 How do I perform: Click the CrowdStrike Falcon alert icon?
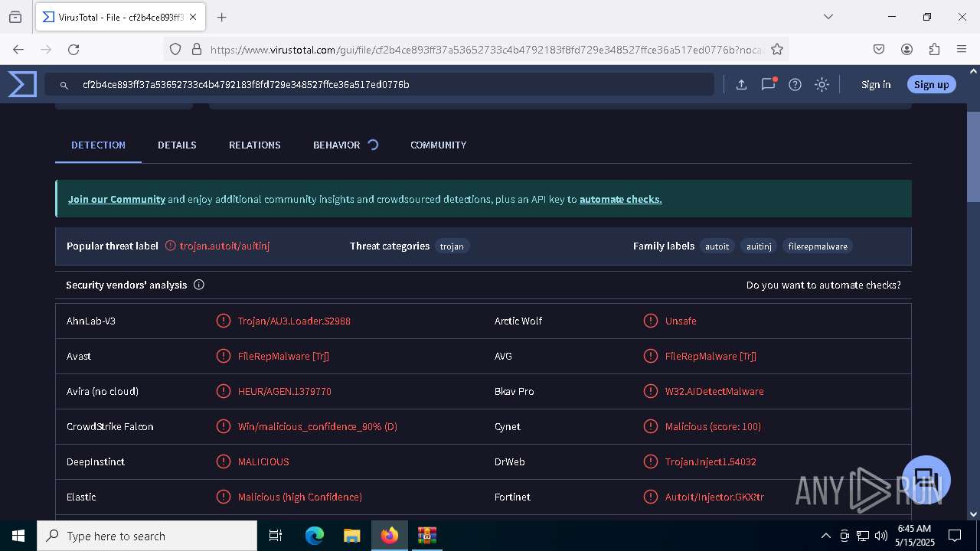pyautogui.click(x=223, y=426)
